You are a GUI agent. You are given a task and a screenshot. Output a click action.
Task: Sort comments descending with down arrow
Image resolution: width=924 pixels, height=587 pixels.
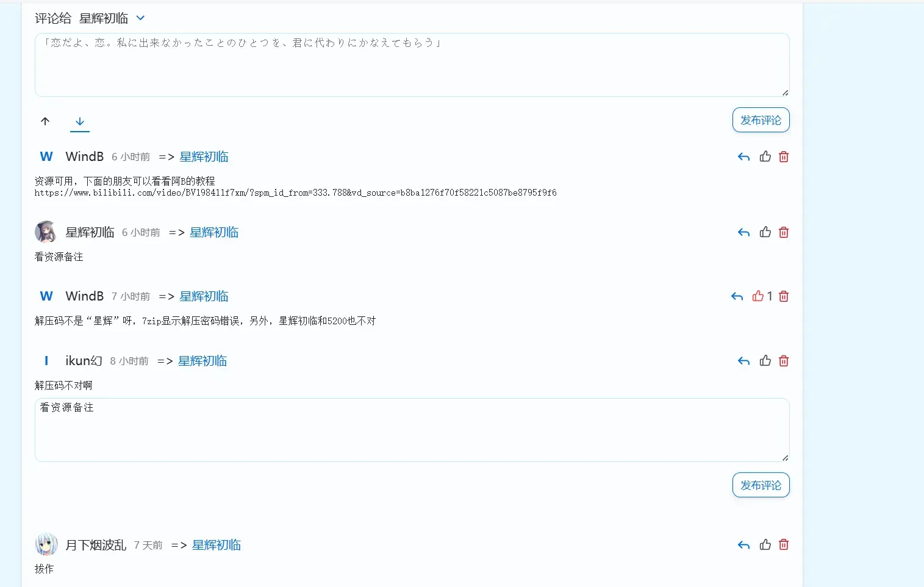[x=80, y=121]
